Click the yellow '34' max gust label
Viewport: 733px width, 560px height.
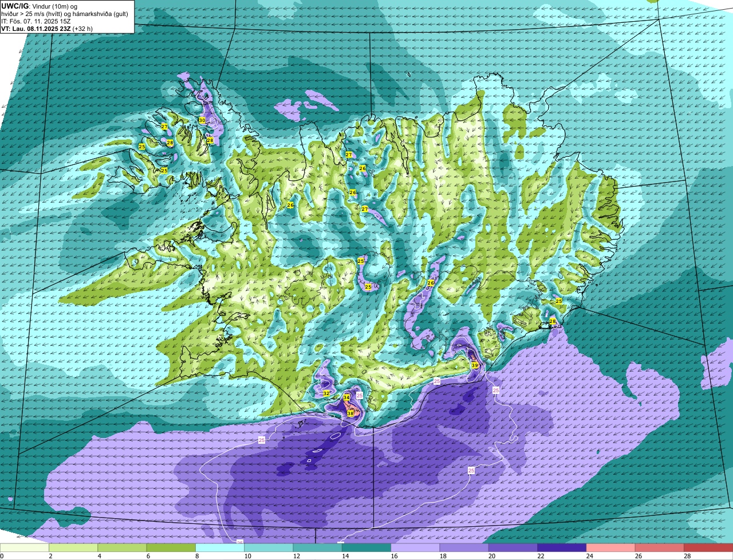coord(346,397)
